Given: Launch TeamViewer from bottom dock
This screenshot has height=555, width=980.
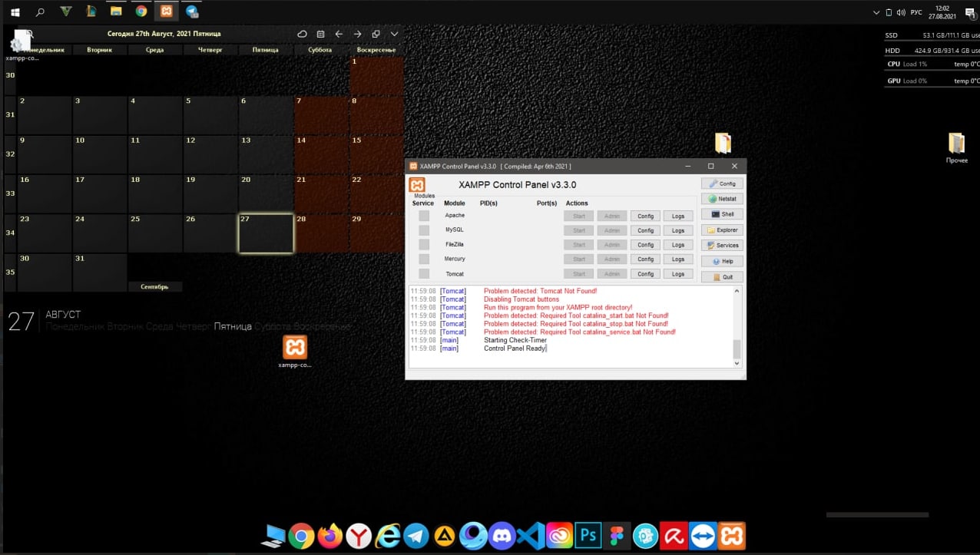Looking at the screenshot, I should click(x=703, y=536).
